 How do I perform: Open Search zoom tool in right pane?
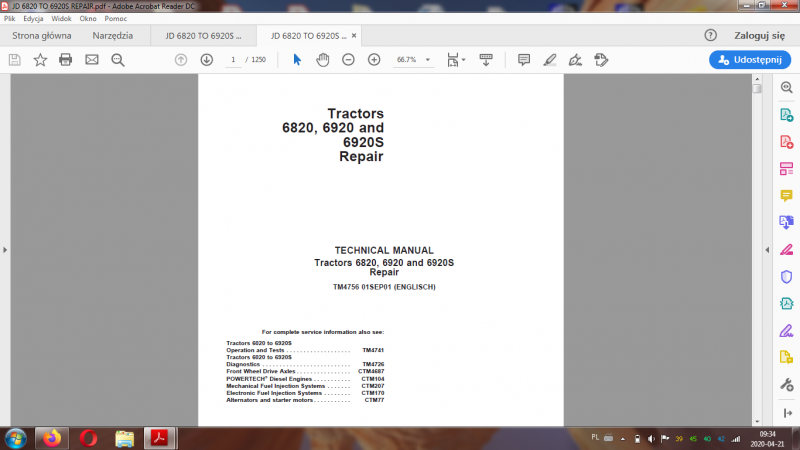pos(786,87)
